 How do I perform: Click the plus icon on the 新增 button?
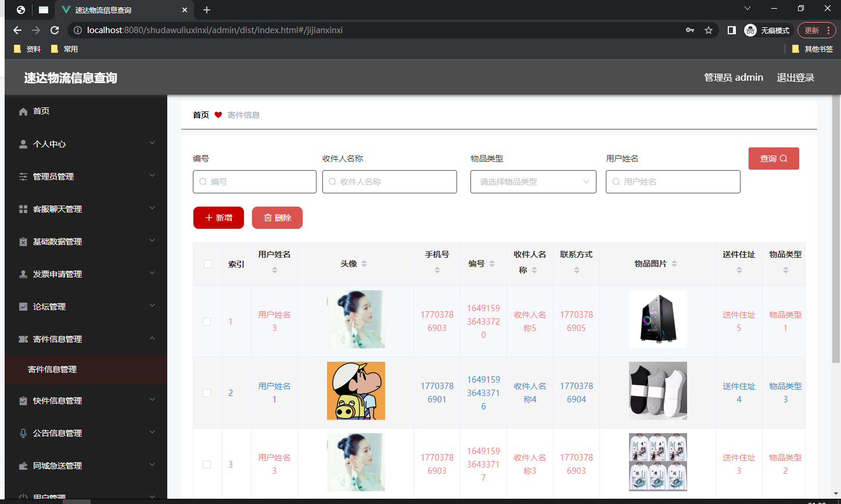[209, 217]
